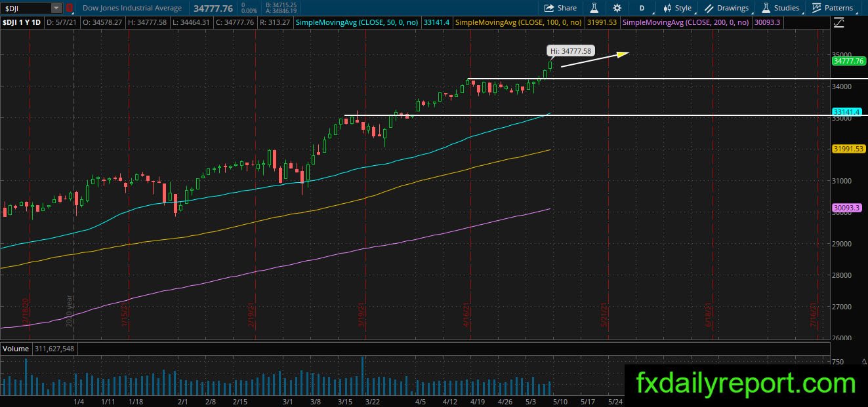
Task: Click the red clipboard link icon beside symbol
Action: point(69,8)
